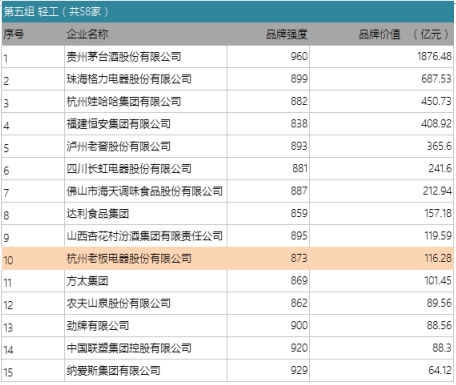Click the 珠海格力电器股份有限公司 cell
This screenshot has width=456, height=385.
pyautogui.click(x=146, y=79)
